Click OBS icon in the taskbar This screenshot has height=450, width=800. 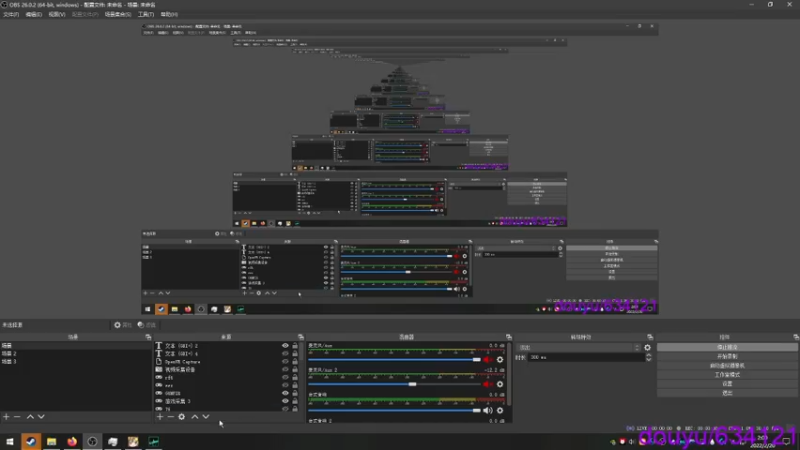pyautogui.click(x=92, y=441)
